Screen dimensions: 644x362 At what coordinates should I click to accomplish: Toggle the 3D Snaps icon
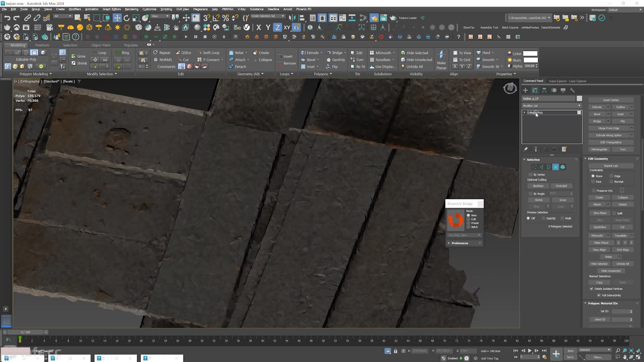click(207, 18)
